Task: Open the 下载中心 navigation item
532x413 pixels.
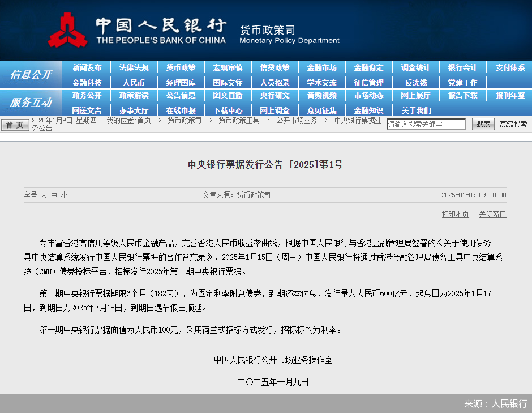Action: coord(228,110)
